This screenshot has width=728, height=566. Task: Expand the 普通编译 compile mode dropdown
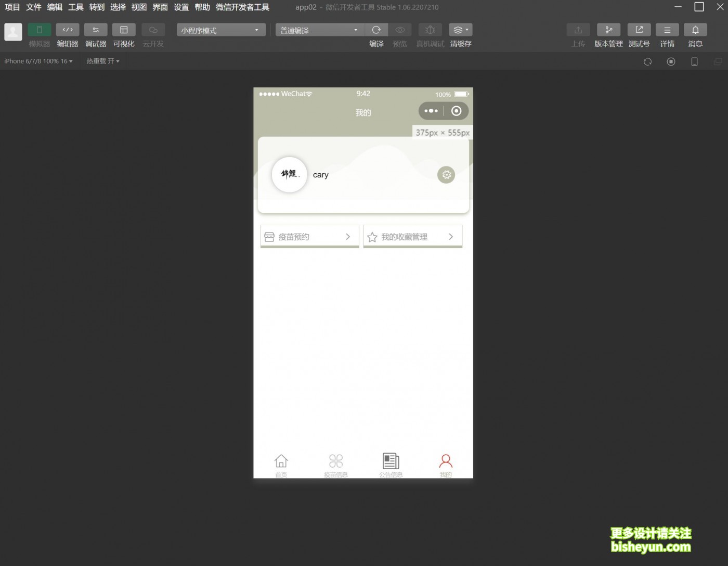coord(319,30)
